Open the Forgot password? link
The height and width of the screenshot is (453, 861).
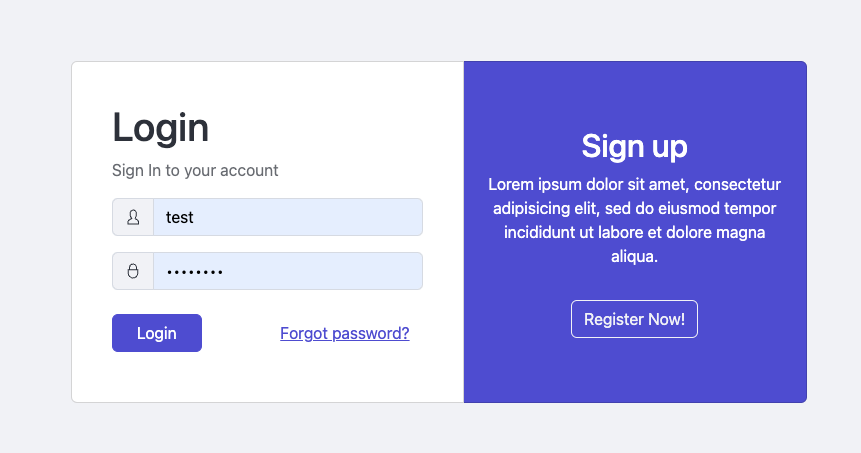[345, 333]
